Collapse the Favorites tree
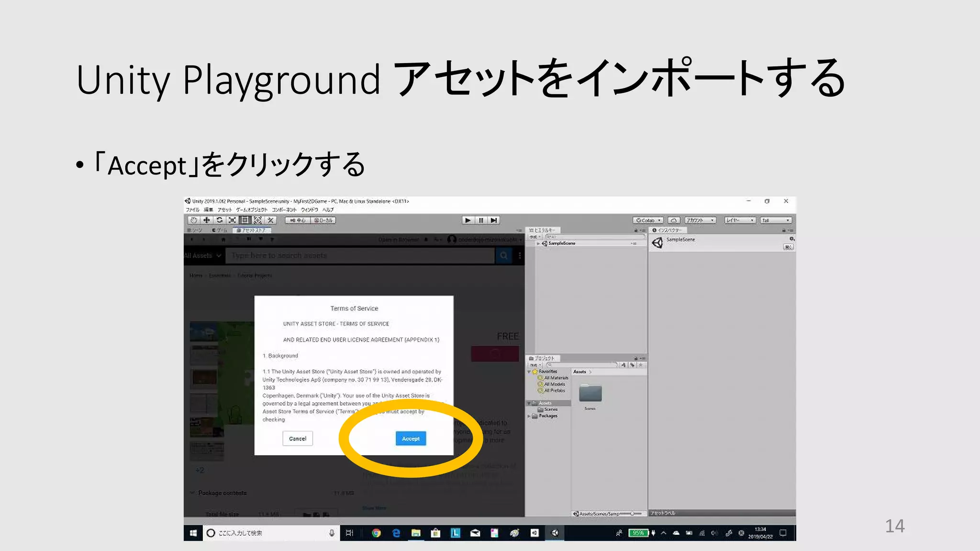Screen dimensions: 980x551 (529, 372)
